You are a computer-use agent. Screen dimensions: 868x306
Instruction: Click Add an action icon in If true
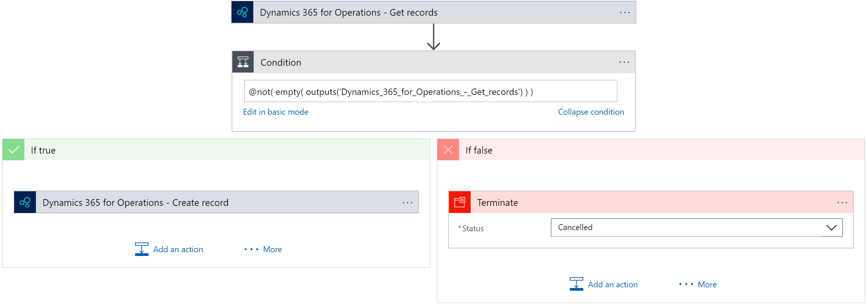point(142,249)
